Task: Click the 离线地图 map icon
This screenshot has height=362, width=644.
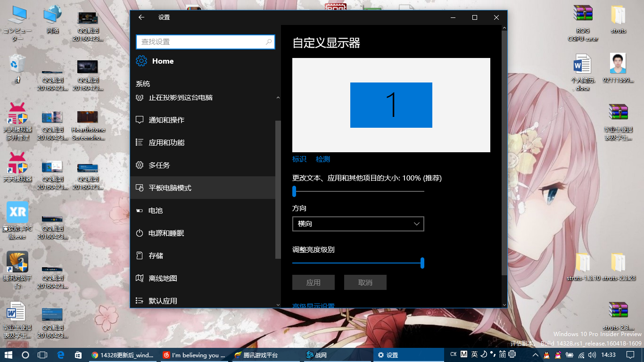Action: click(140, 278)
